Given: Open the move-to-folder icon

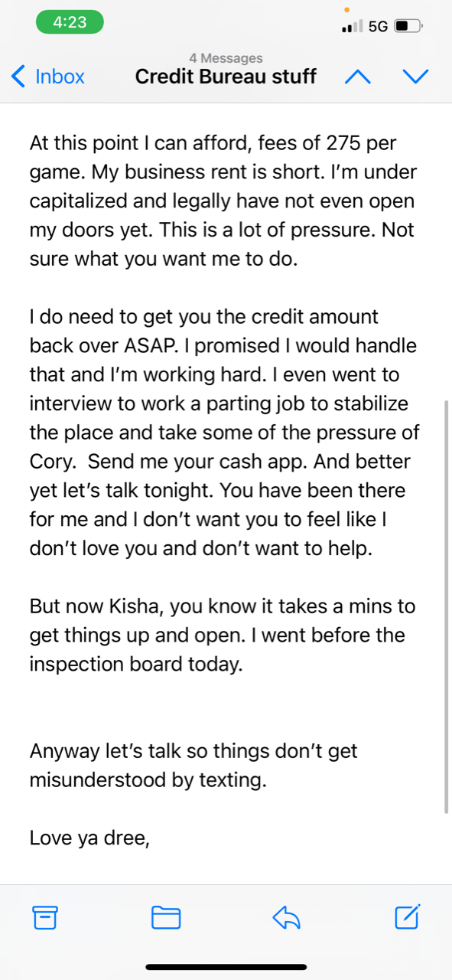Looking at the screenshot, I should tap(166, 916).
